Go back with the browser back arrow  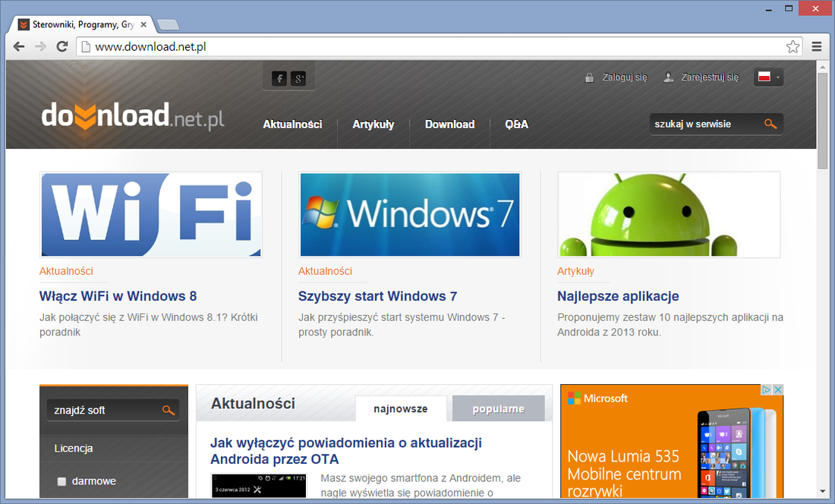[19, 47]
